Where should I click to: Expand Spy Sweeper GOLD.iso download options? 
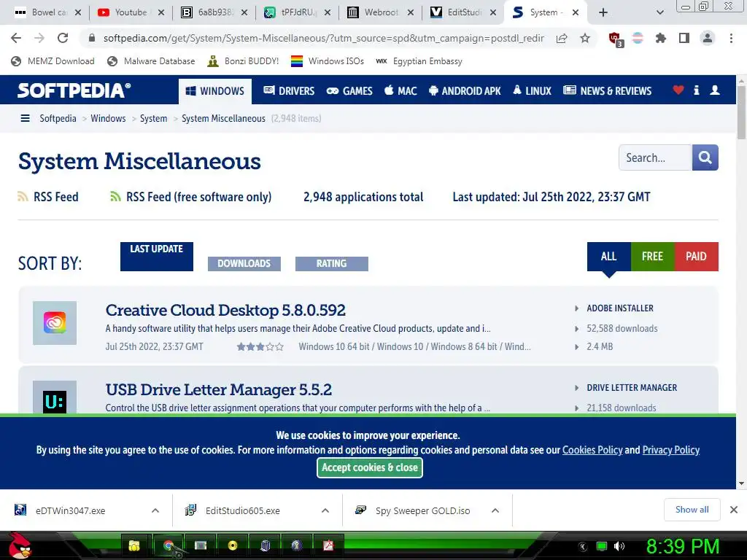(495, 510)
